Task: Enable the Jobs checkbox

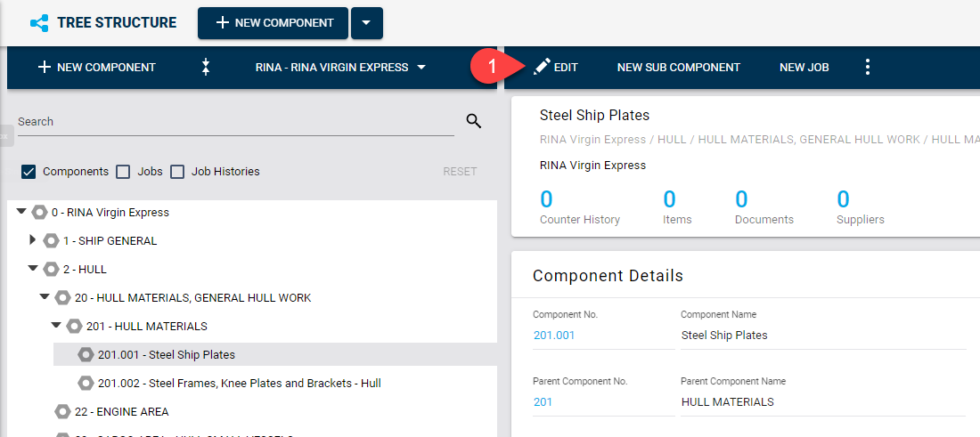Action: (124, 172)
